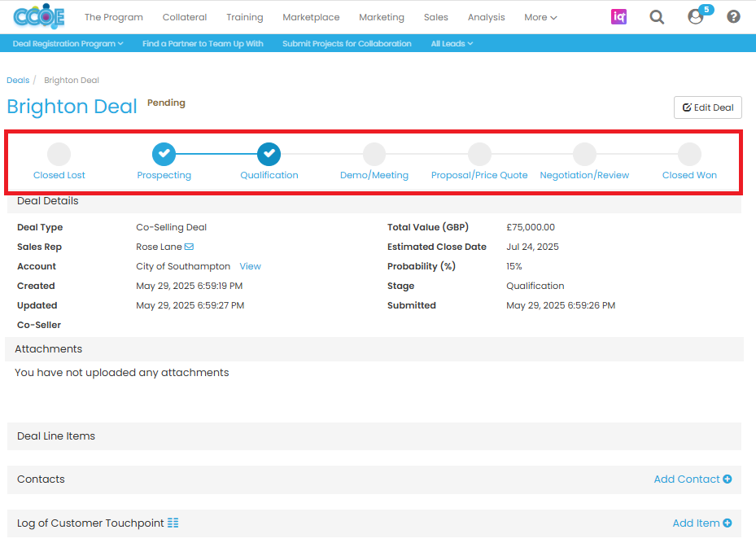Click the Customer Touchpoint log list icon
Screen dimensions: 756x556
coord(173,523)
